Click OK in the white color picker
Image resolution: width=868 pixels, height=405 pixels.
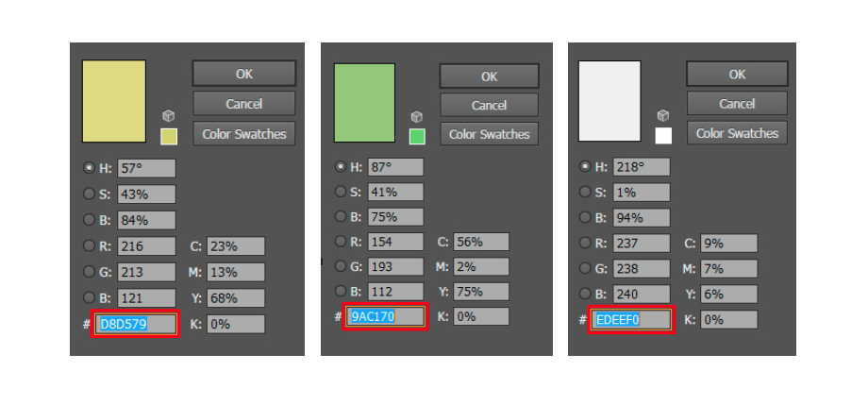pos(737,74)
